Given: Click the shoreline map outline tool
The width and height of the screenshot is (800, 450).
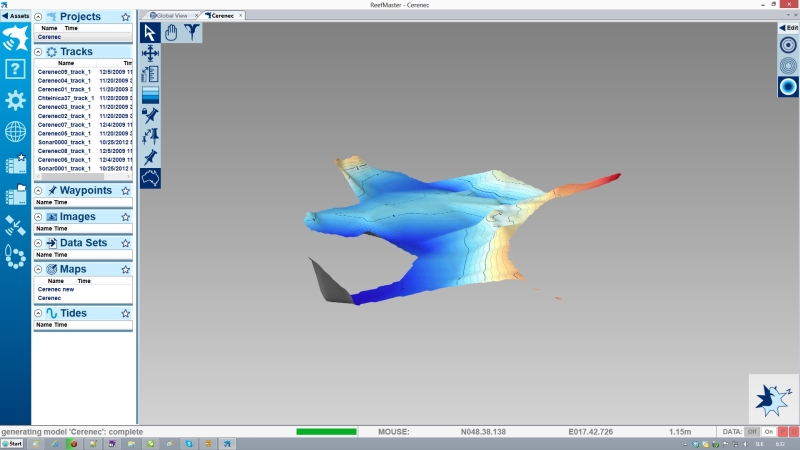Looking at the screenshot, I should coord(151,178).
